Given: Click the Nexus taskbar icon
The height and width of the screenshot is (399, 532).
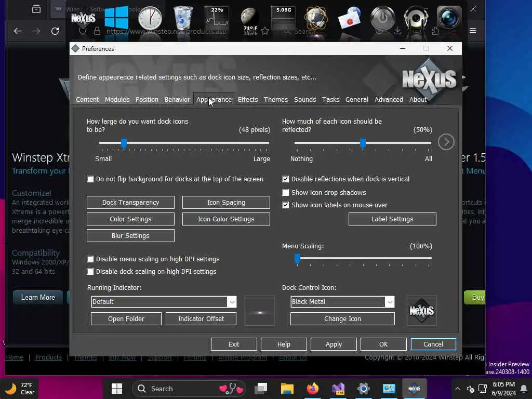Looking at the screenshot, I should [x=414, y=389].
